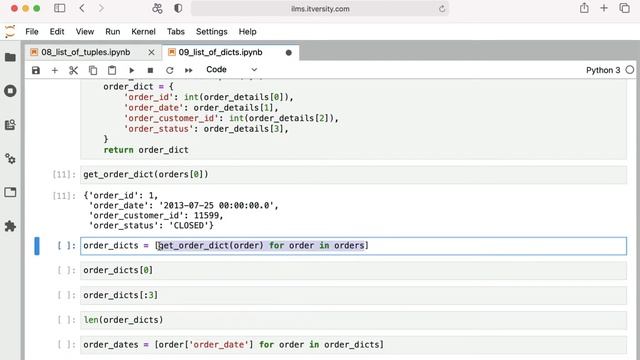Open the property inspector gears sidebar icon
This screenshot has height=360, width=640.
(10, 158)
